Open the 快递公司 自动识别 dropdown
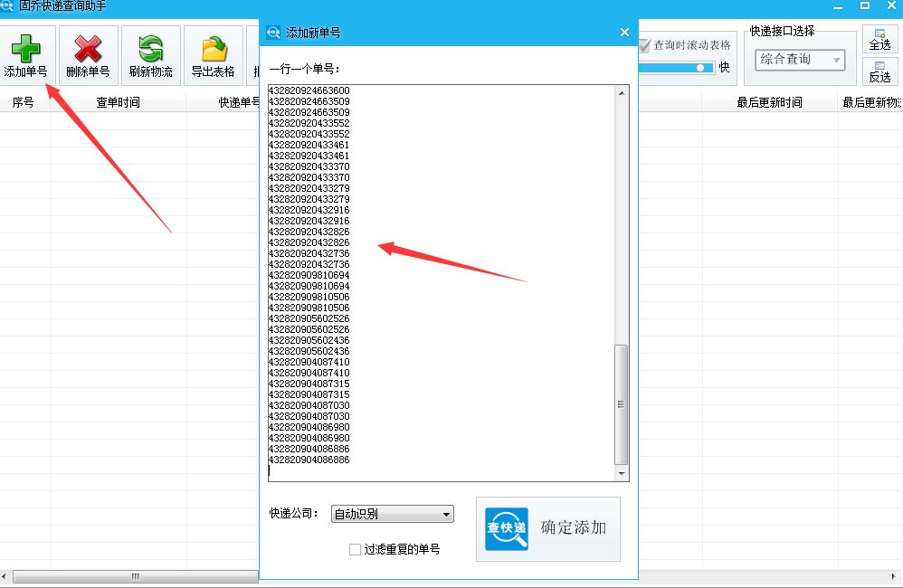Screen dimensions: 903x588 point(392,513)
